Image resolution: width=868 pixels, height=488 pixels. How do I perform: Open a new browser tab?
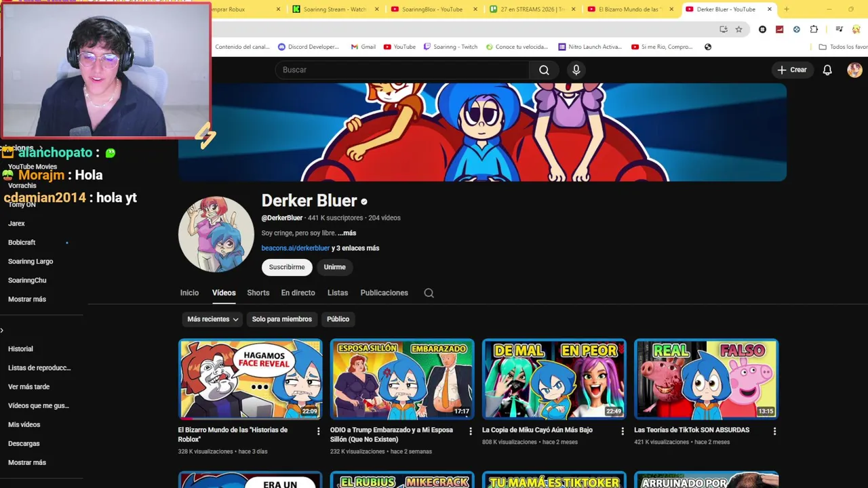pyautogui.click(x=787, y=9)
